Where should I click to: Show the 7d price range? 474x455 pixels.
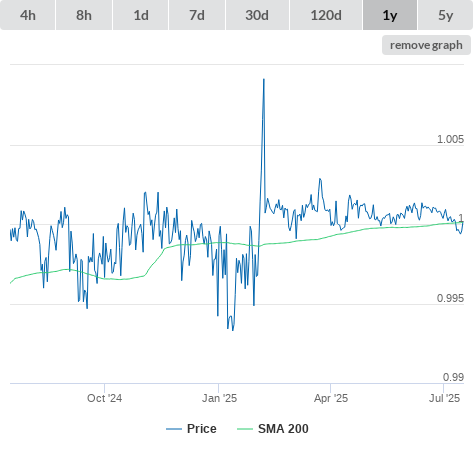tap(197, 15)
